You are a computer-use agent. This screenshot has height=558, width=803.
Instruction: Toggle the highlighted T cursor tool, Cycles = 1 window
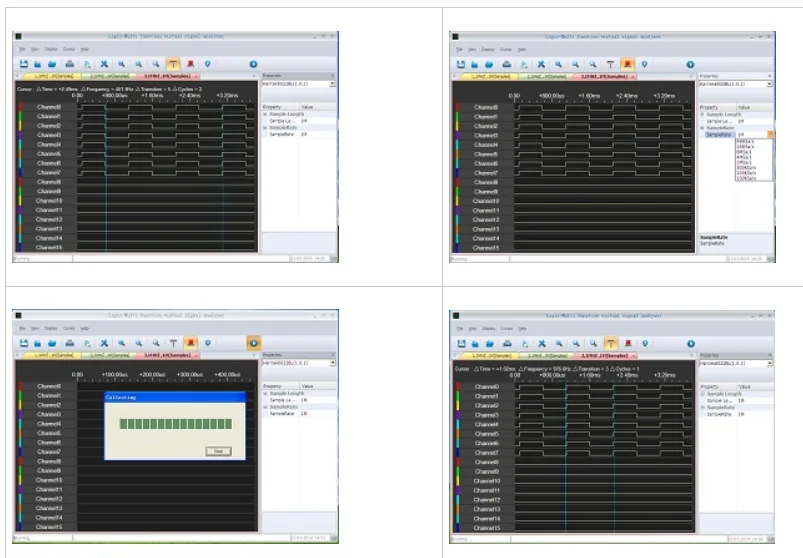click(x=610, y=344)
